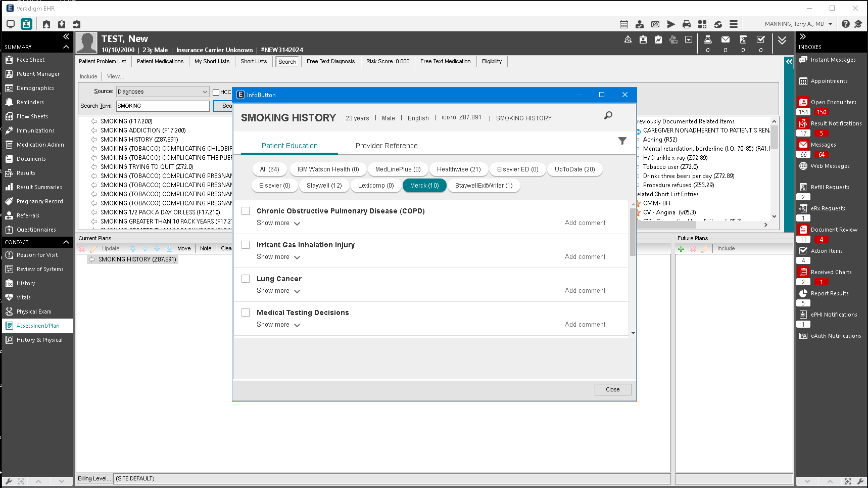Viewport: 868px width, 488px height.
Task: Open Vitals in the sidebar
Action: point(24,297)
